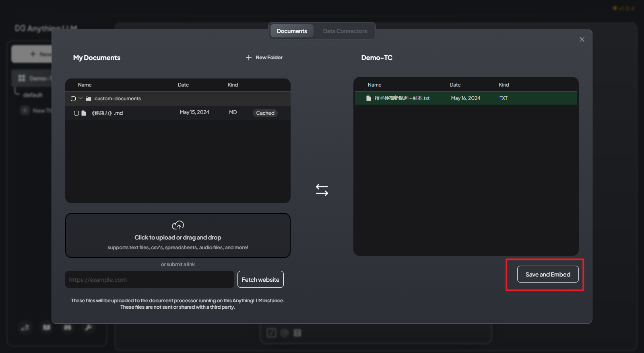This screenshot has width=644, height=353.
Task: Click the May 16, 2024 date cell
Action: pos(466,98)
